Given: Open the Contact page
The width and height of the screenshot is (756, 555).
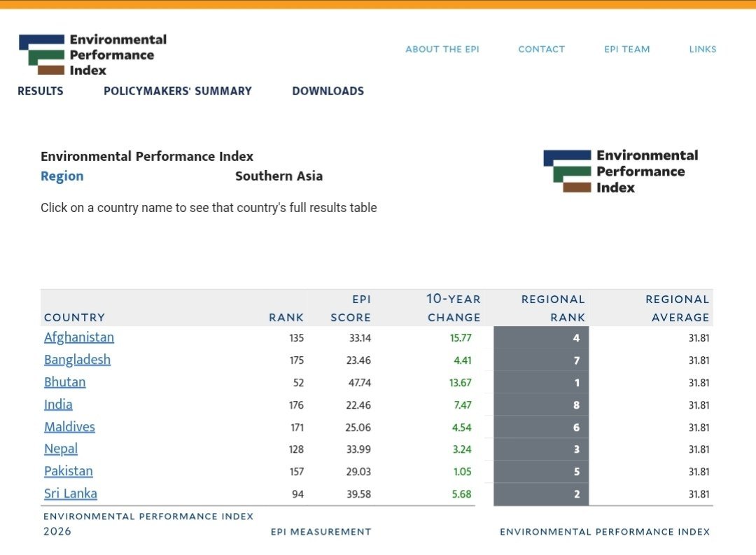Looking at the screenshot, I should [541, 49].
